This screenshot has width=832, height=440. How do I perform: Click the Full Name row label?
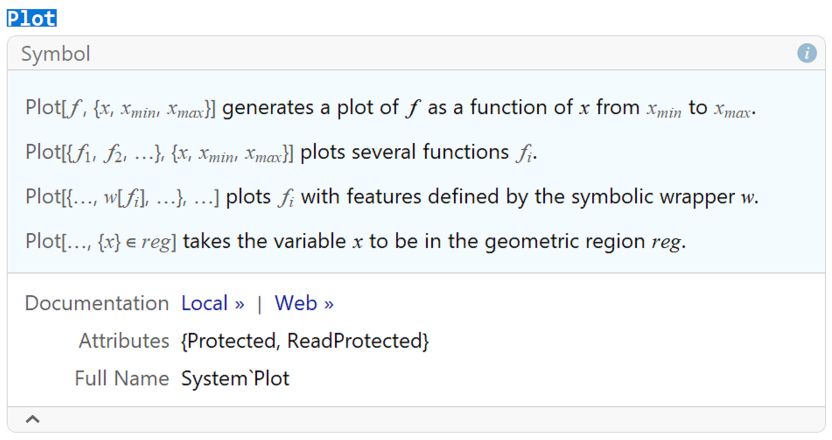coord(121,379)
